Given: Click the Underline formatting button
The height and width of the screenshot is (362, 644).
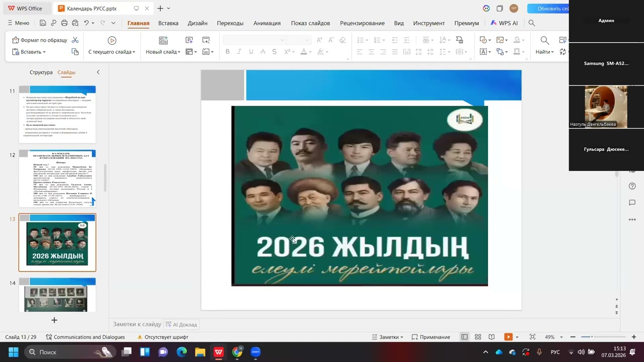Looking at the screenshot, I should pos(251,52).
